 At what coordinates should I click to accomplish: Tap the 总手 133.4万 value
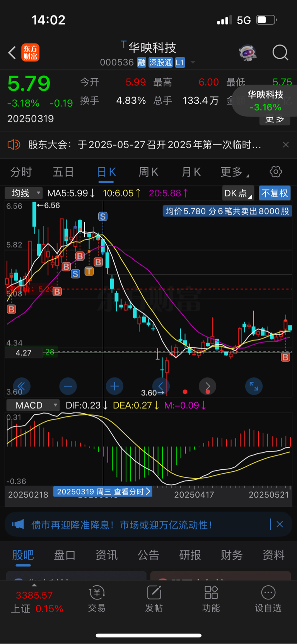click(x=201, y=101)
